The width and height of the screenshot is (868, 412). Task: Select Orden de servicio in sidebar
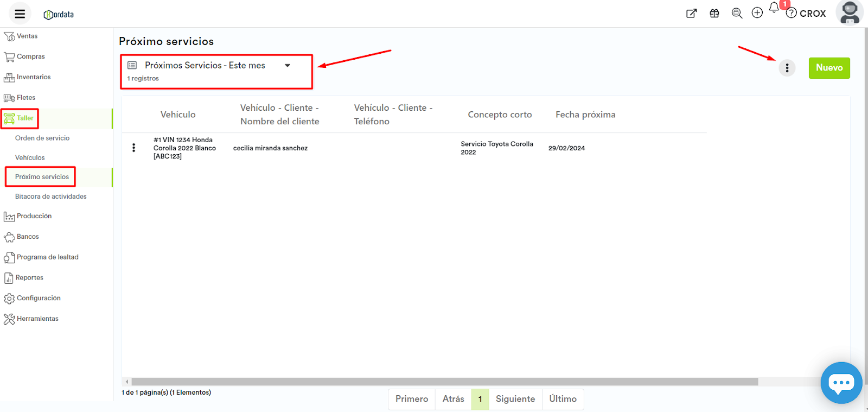point(42,138)
